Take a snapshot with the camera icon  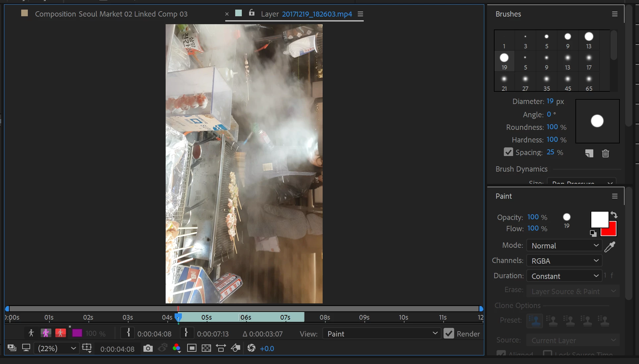pyautogui.click(x=148, y=348)
